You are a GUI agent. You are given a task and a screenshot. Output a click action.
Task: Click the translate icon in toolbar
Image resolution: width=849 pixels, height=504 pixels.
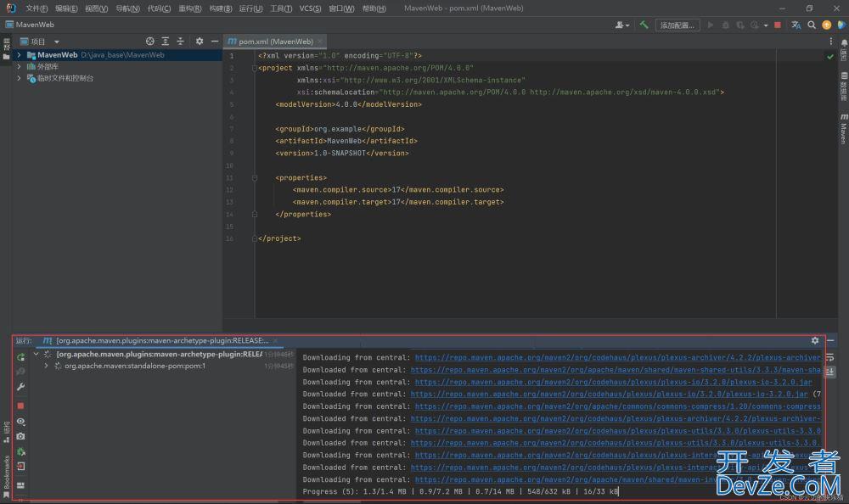tap(796, 25)
